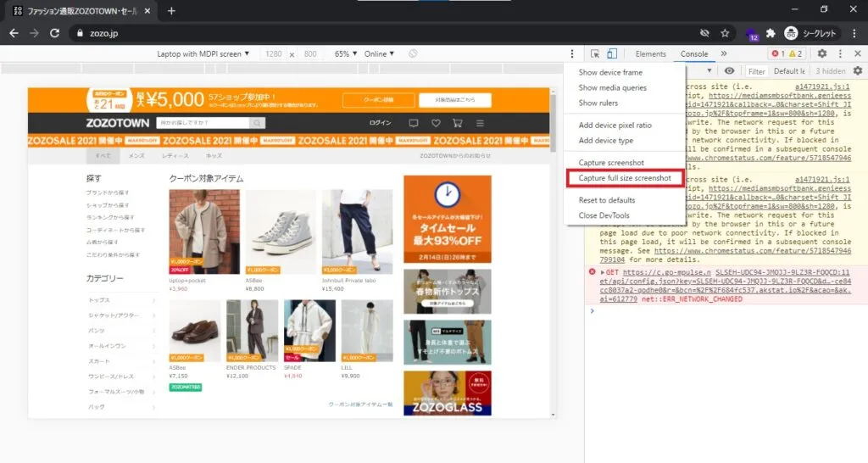Screen dimensions: 868x463
Task: Click the ZOZOTOWN logo
Action: pos(117,123)
